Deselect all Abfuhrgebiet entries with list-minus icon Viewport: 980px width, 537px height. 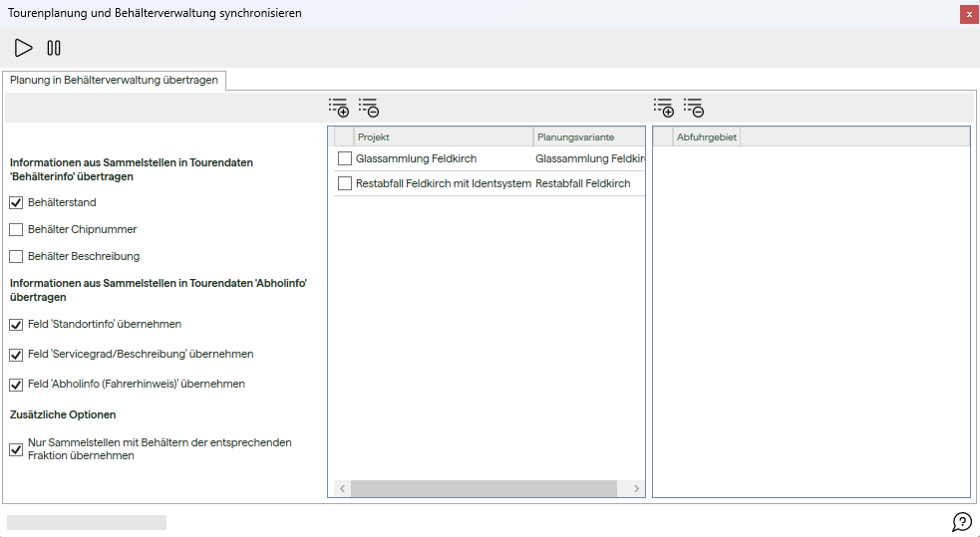point(694,108)
